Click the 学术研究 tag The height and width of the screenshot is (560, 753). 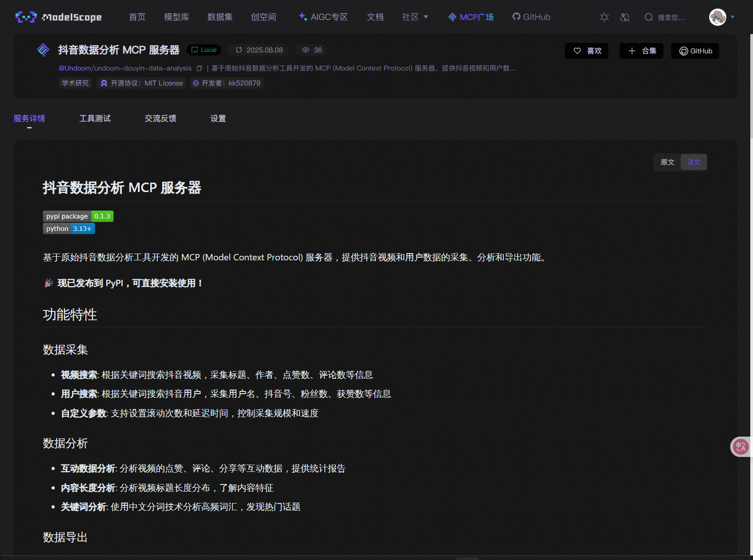click(75, 83)
